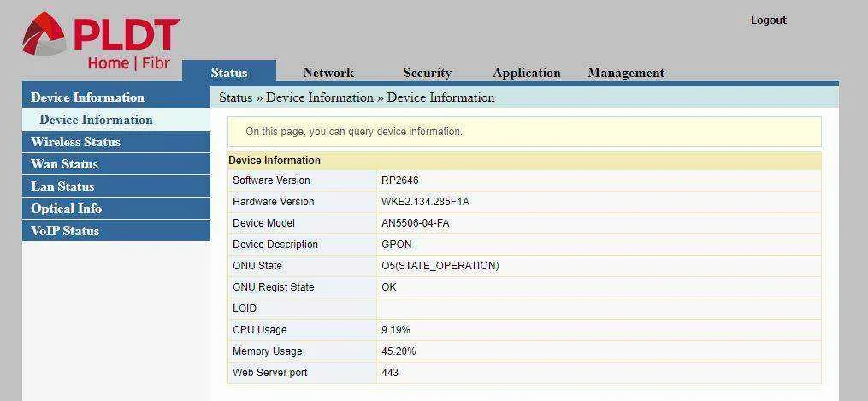The image size is (868, 401).
Task: Open the Status tab
Action: tap(229, 73)
